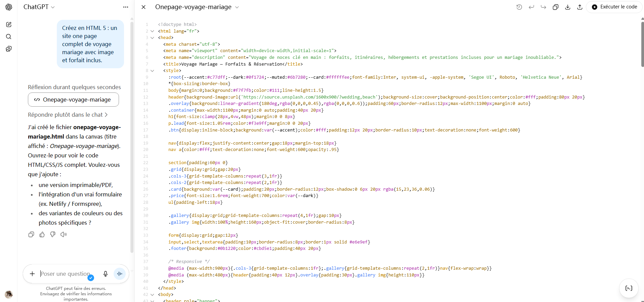Open canvas version history icon
The width and height of the screenshot is (644, 302).
[519, 7]
